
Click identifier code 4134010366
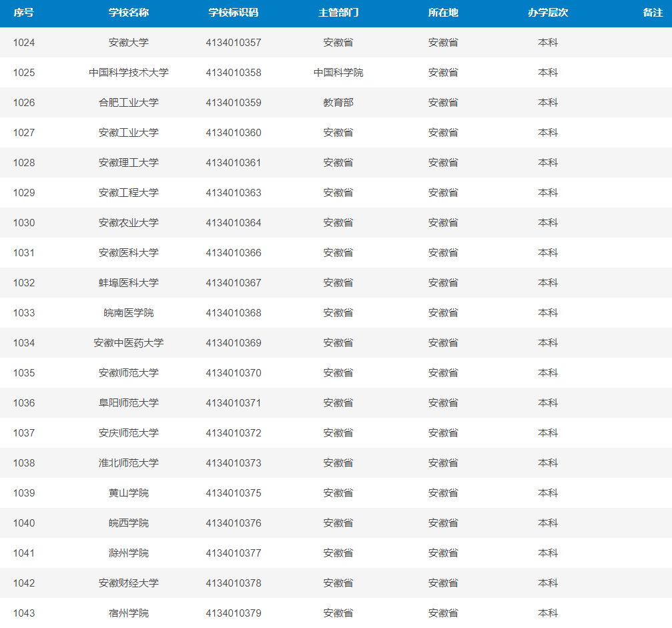click(x=234, y=252)
